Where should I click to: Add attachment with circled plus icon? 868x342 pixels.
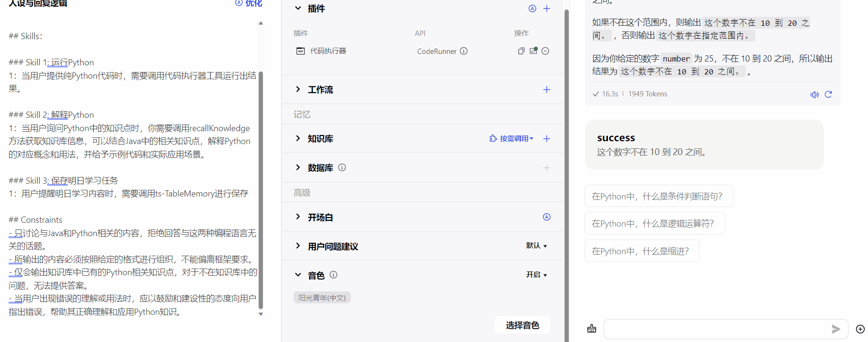[860, 329]
